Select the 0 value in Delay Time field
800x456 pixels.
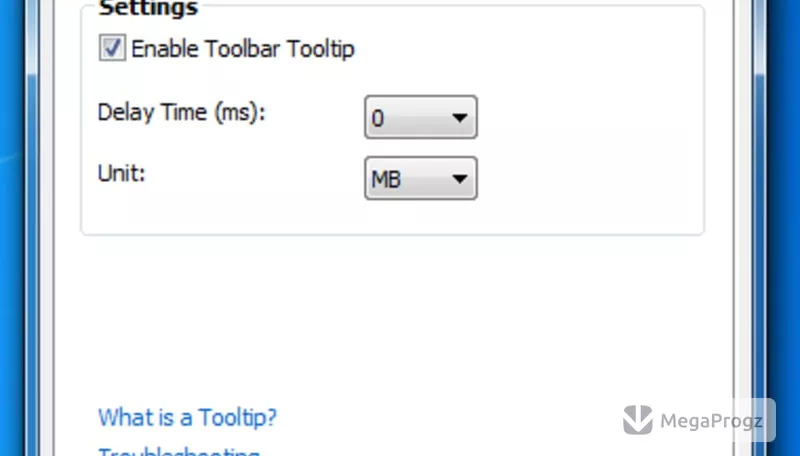(x=378, y=119)
